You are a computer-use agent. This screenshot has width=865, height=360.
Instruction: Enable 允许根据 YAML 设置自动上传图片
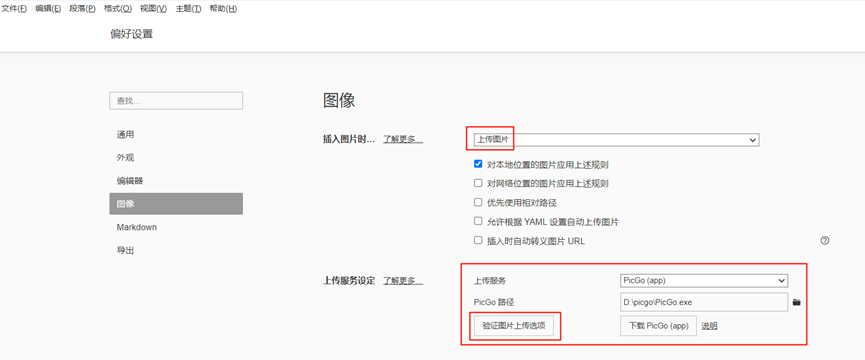pyautogui.click(x=478, y=222)
